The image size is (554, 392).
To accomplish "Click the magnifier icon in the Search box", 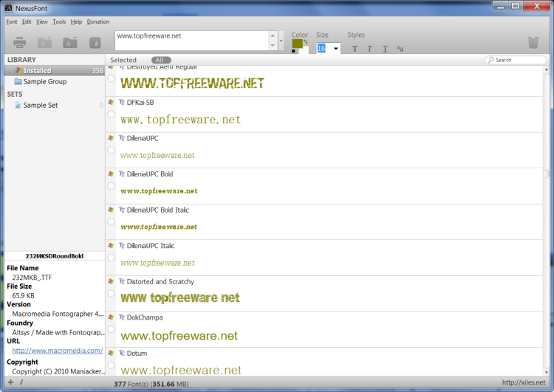I will pos(491,60).
